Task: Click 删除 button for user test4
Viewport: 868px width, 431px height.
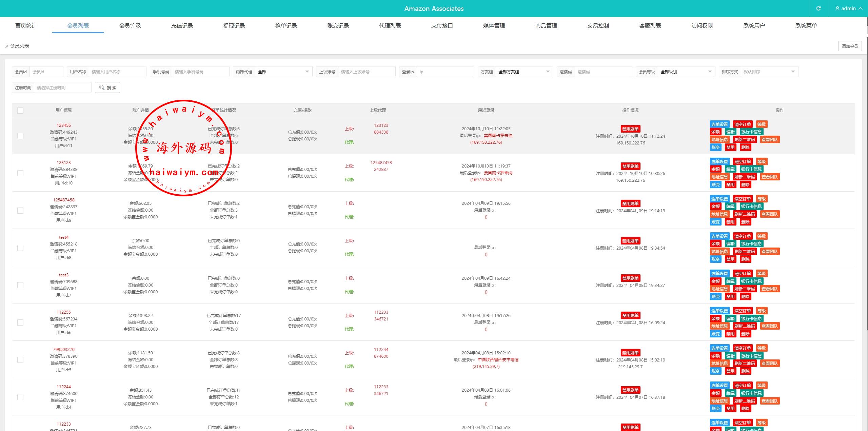Action: pyautogui.click(x=745, y=259)
